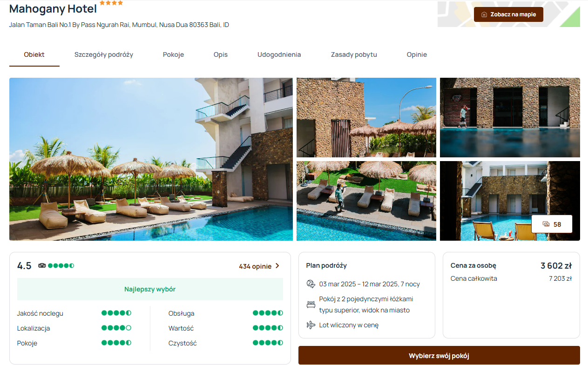This screenshot has height=365, width=588.
Task: Click the plane and globe travel dates icon
Action: [x=311, y=284]
